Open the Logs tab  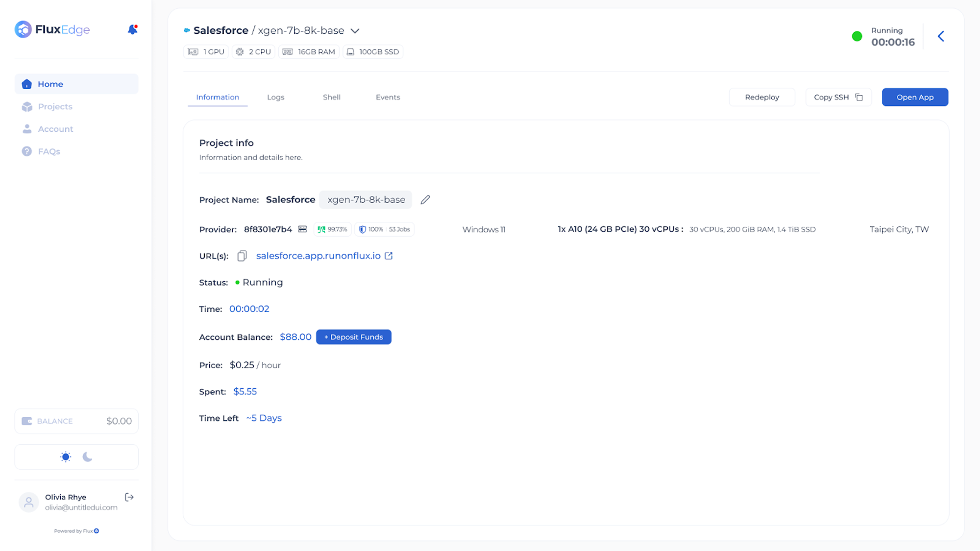275,97
